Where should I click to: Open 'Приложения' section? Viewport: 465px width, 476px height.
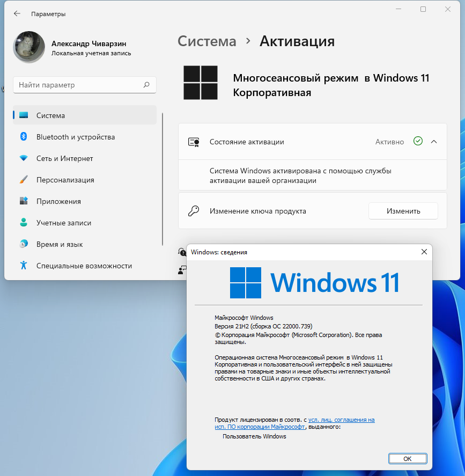[x=85, y=201]
